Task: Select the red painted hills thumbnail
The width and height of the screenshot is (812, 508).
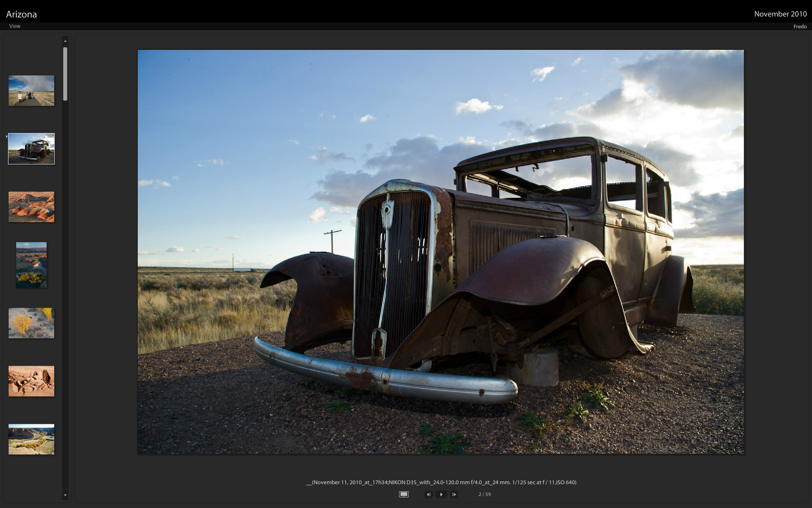Action: coord(31,207)
